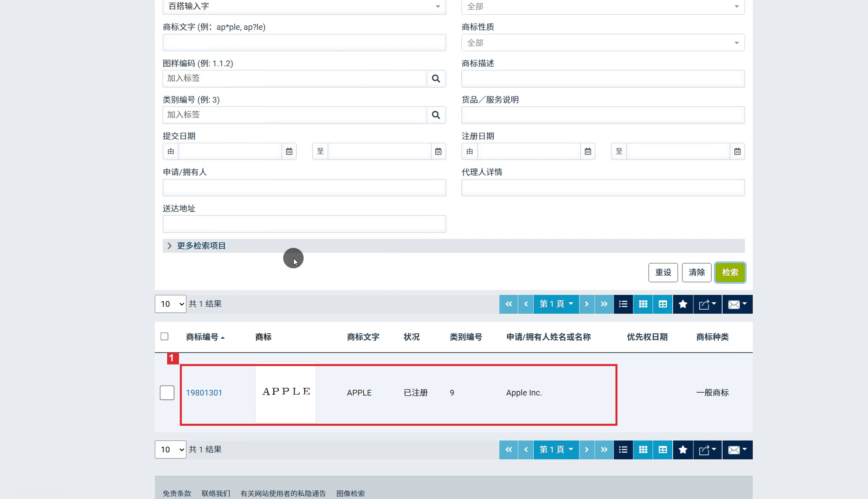The height and width of the screenshot is (499, 868).
Task: Open the 免责条款 footer link
Action: coord(177,494)
